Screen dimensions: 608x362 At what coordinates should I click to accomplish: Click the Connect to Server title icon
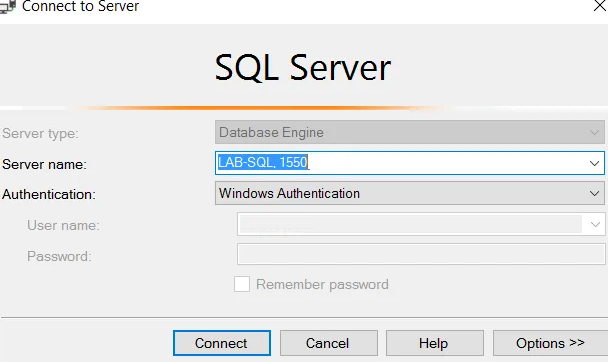7,7
